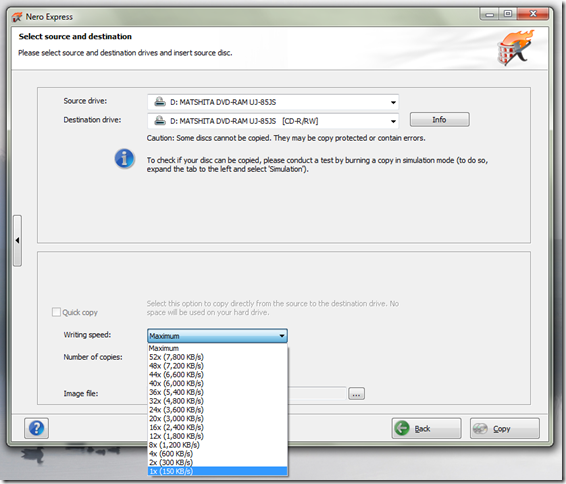Pick 1x (150 KB/s) speed
Screen dimensions: 566x484
tap(217, 471)
